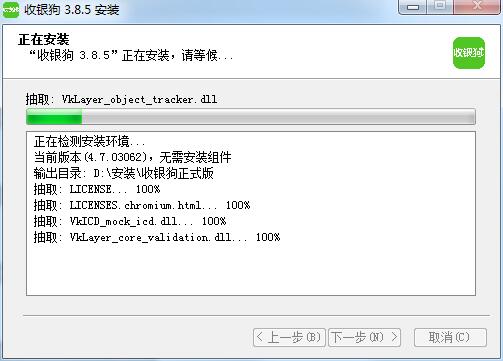503x361 pixels.
Task: Click the 上一步(B) back button
Action: point(289,337)
